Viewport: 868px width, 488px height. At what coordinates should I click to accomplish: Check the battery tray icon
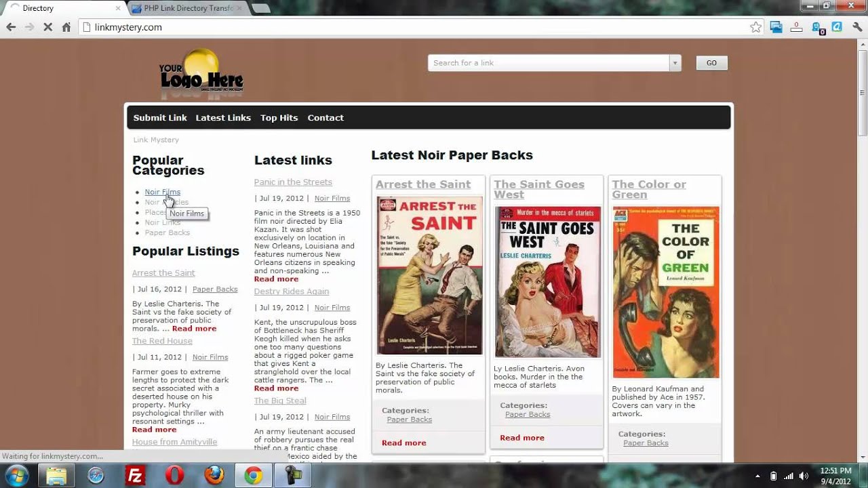pyautogui.click(x=773, y=476)
